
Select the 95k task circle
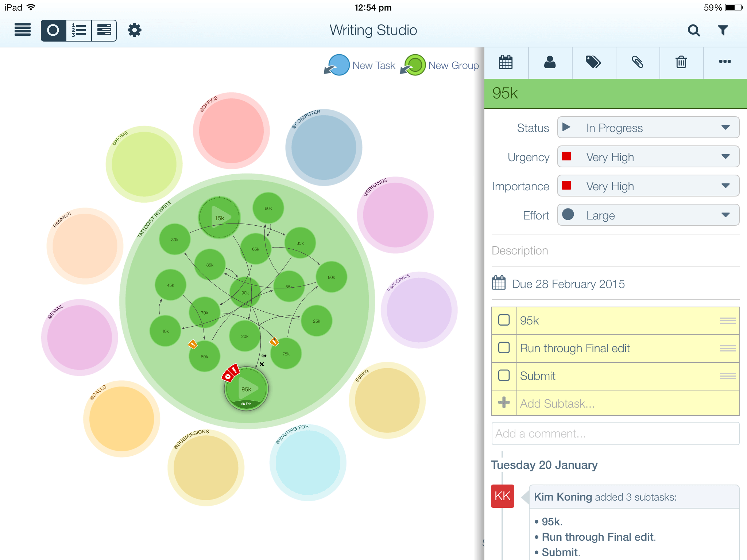(247, 389)
